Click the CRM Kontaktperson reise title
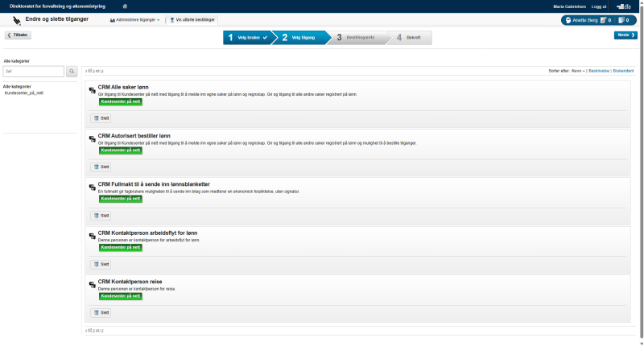Viewport: 644px width, 346px height. (130, 282)
